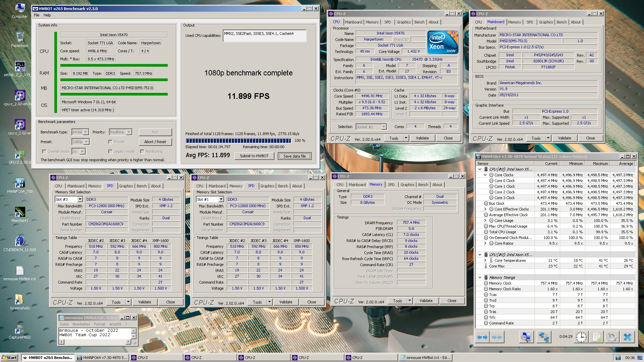Open Windows Start button
644x362 pixels.
[x=9, y=357]
